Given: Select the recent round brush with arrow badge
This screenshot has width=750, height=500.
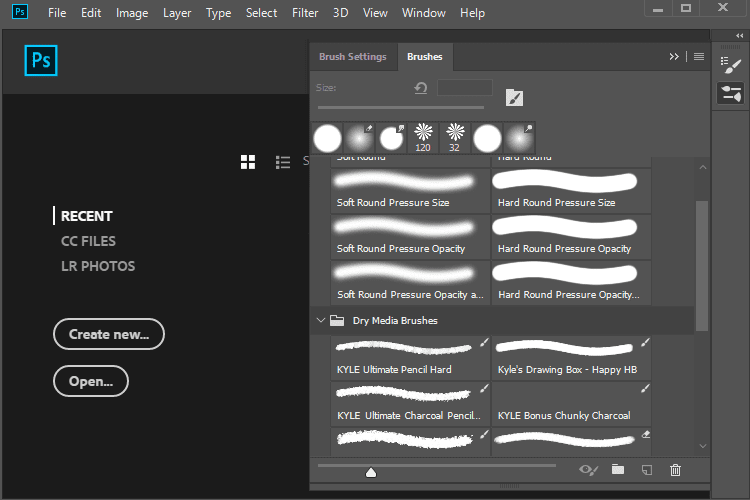Looking at the screenshot, I should [391, 138].
